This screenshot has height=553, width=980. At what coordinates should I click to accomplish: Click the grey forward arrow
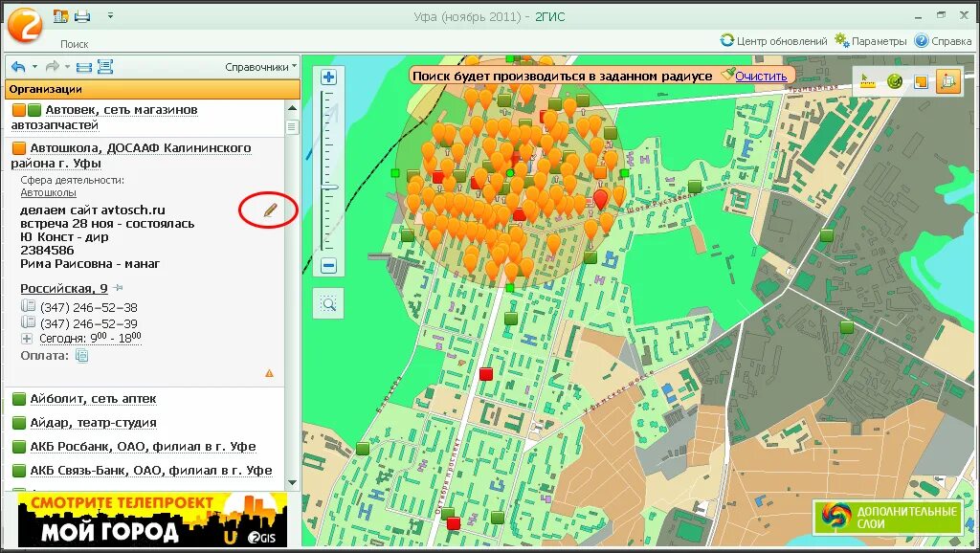pos(53,66)
